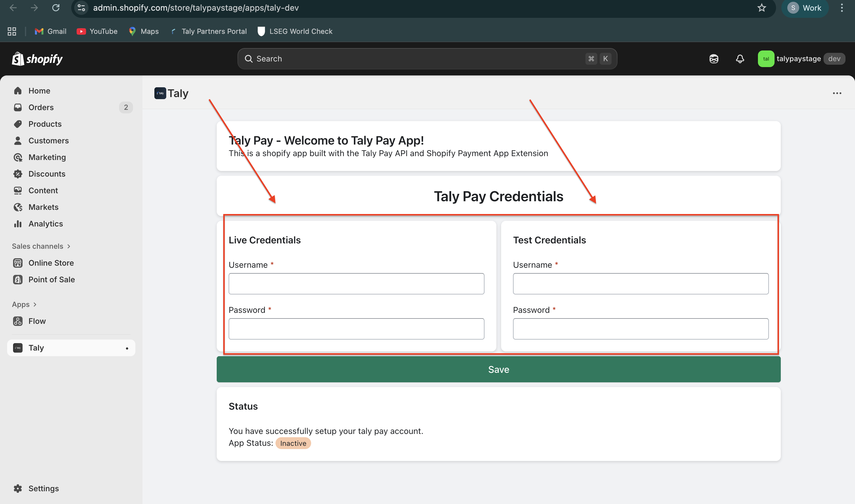Open the Shopify Sidekick assistant icon
This screenshot has height=504, width=855.
tap(714, 59)
